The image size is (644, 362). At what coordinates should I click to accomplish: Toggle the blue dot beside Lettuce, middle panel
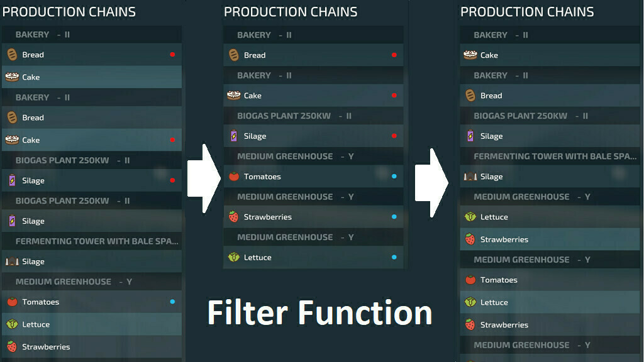pos(394,257)
